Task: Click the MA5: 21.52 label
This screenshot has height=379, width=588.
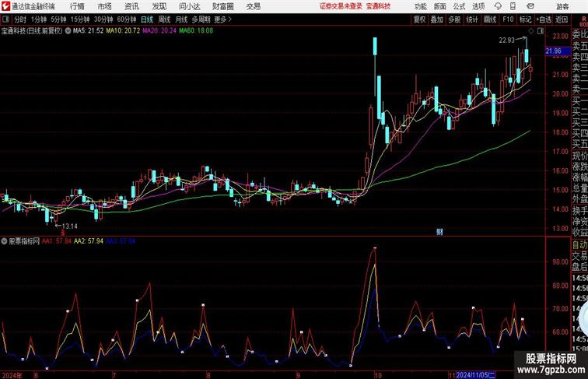Action: (88, 31)
